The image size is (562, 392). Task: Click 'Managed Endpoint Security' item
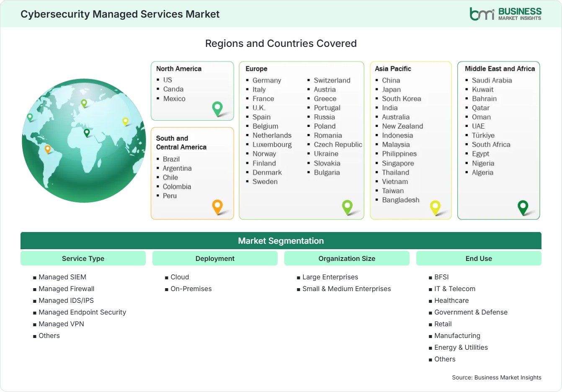(x=82, y=312)
